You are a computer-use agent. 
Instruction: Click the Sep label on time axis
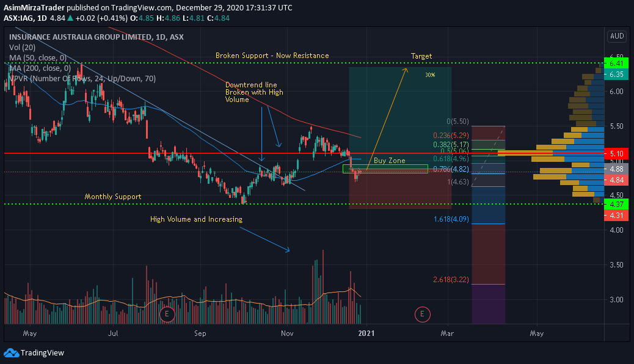(x=200, y=333)
